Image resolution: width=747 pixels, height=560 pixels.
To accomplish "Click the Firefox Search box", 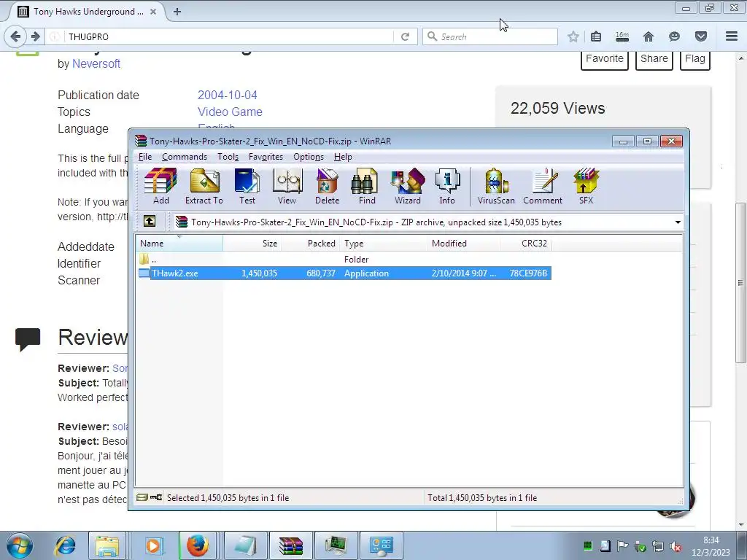I will pyautogui.click(x=489, y=36).
